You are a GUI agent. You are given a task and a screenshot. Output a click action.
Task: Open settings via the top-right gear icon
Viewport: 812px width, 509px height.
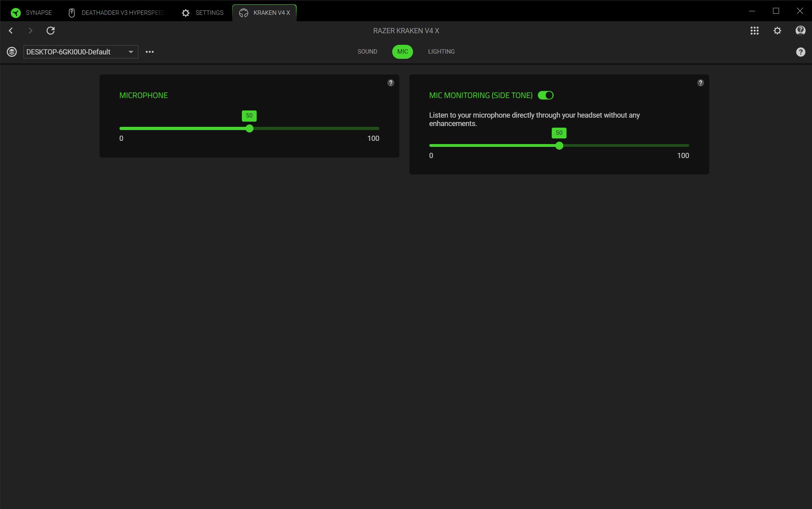pos(777,31)
